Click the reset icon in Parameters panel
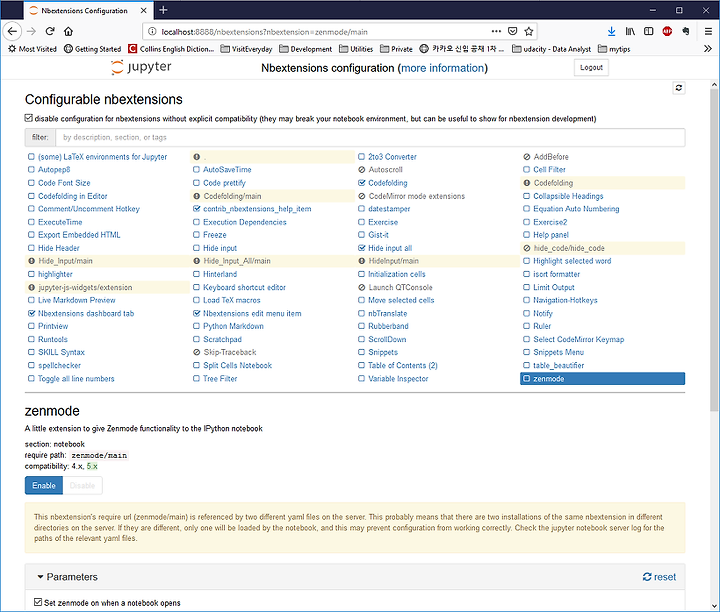Screen dimensions: 720x612 647,577
